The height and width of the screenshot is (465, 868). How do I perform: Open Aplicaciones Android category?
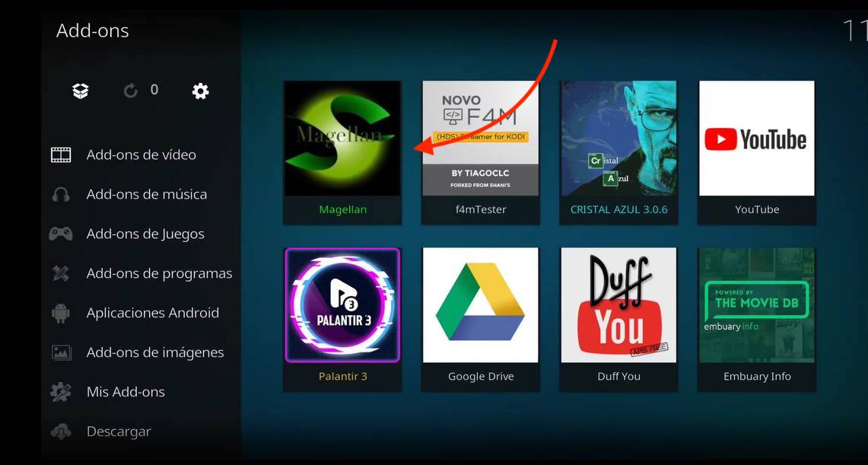click(153, 313)
